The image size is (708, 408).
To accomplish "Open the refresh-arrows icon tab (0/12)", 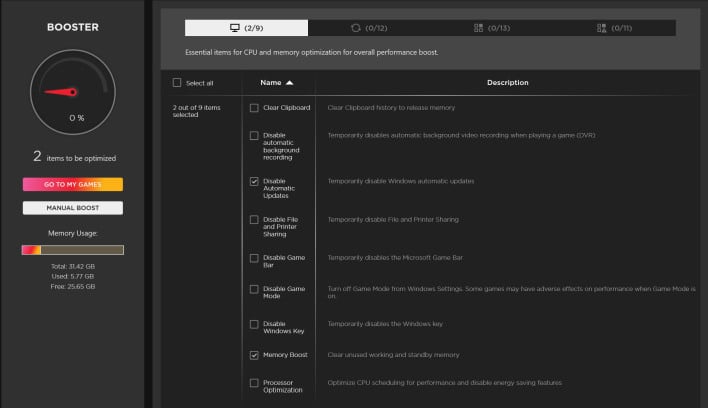I will pyautogui.click(x=369, y=28).
